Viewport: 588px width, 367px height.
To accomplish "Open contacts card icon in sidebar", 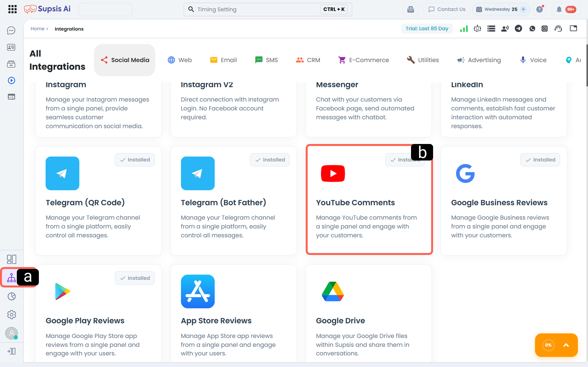I will point(11,47).
